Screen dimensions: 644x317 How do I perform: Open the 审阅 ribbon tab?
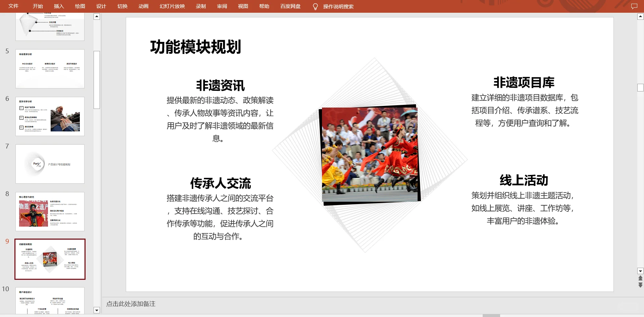pyautogui.click(x=222, y=6)
